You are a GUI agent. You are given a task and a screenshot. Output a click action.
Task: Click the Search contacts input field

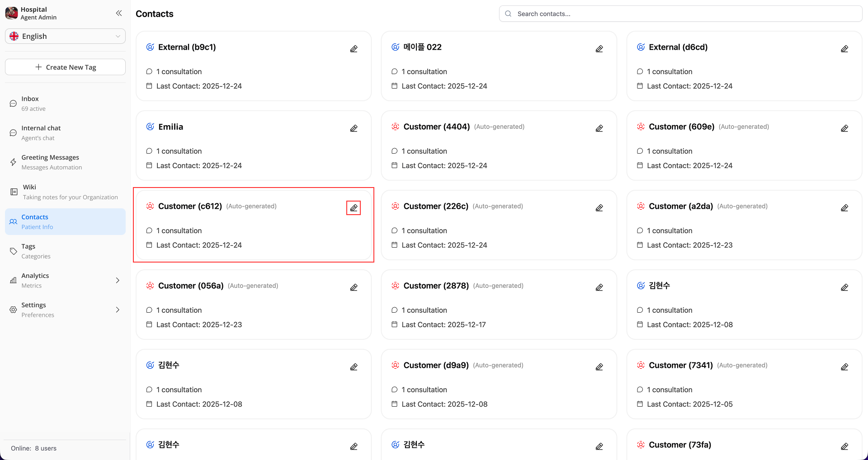[x=680, y=14]
